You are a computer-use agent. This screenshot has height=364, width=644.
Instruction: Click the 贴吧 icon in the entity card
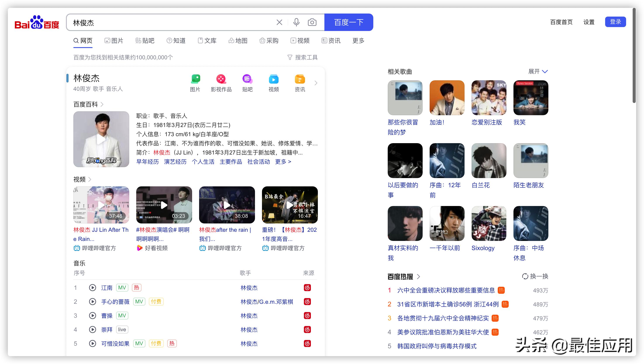[247, 79]
